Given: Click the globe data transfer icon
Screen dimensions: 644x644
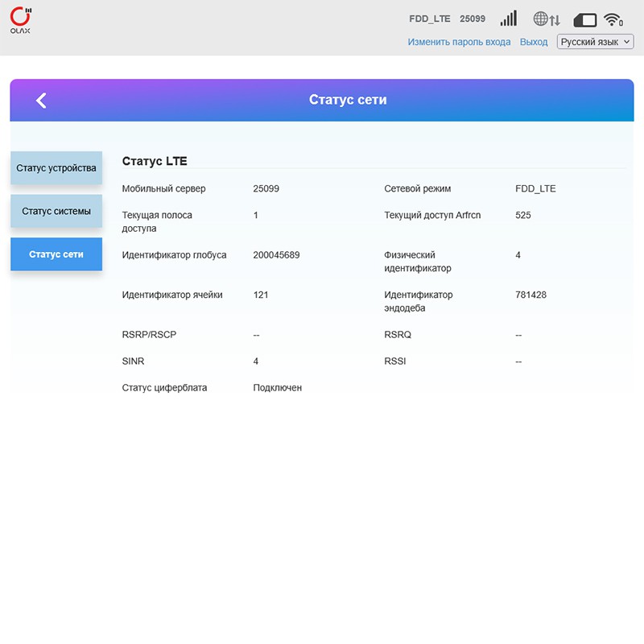Looking at the screenshot, I should [x=546, y=19].
